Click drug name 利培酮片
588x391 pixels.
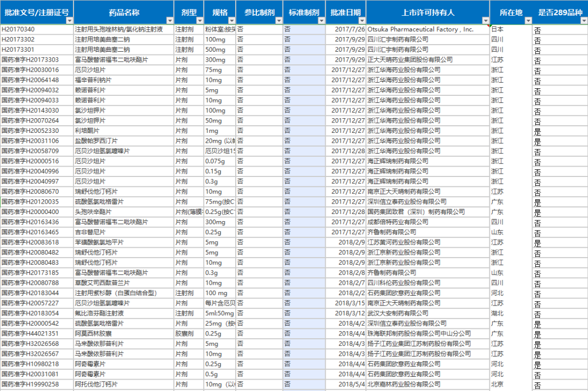coord(124,131)
